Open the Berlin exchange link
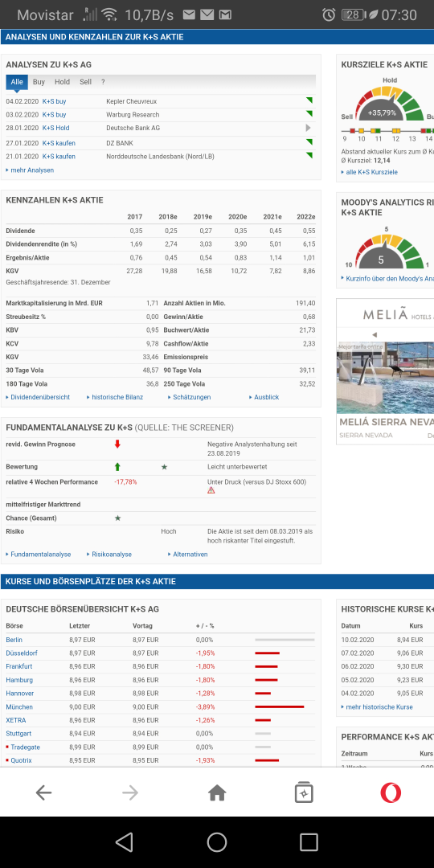This screenshot has height=868, width=434. coord(14,640)
